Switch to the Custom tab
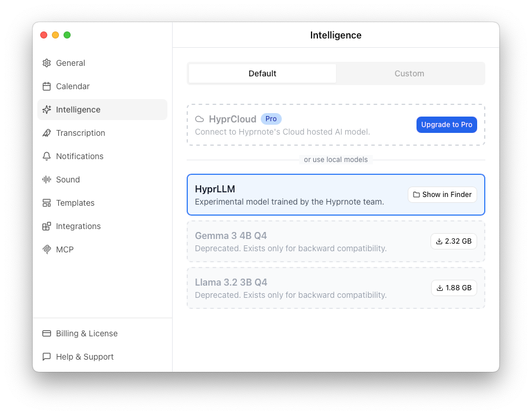The image size is (532, 415). [x=409, y=73]
